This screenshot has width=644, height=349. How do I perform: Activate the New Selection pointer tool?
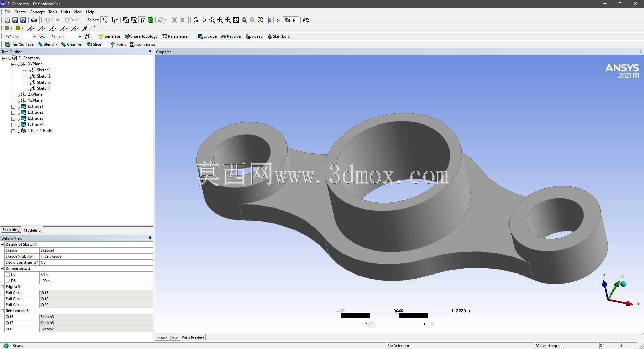(x=105, y=20)
